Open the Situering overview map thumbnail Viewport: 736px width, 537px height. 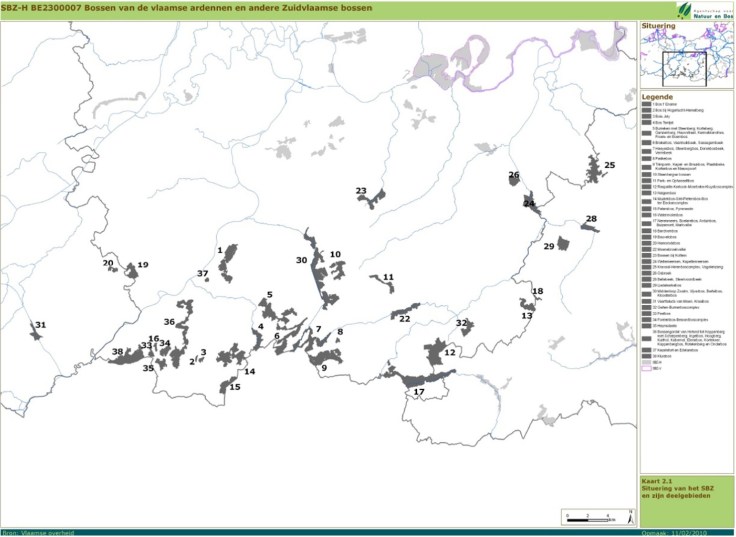click(x=686, y=55)
